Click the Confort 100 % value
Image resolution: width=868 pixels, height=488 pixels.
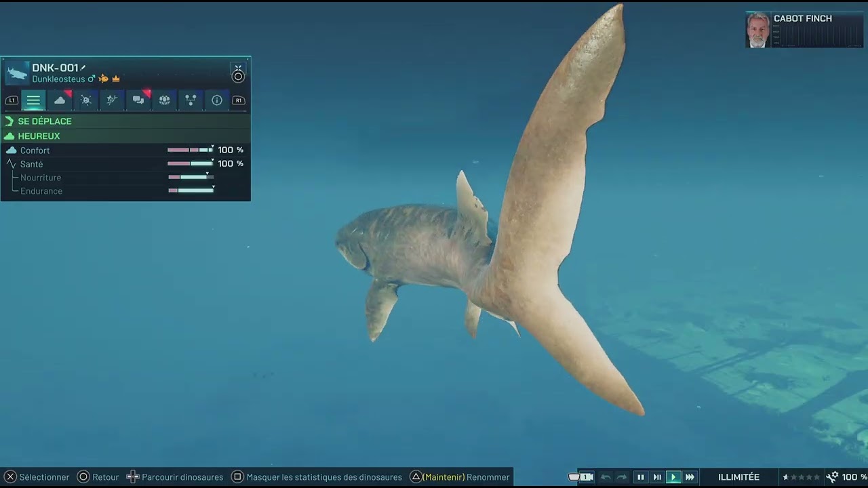[x=231, y=150]
